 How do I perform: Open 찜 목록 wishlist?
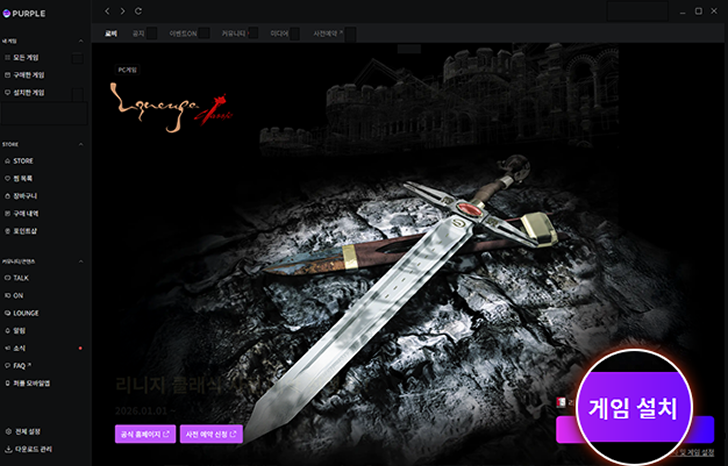tap(19, 178)
